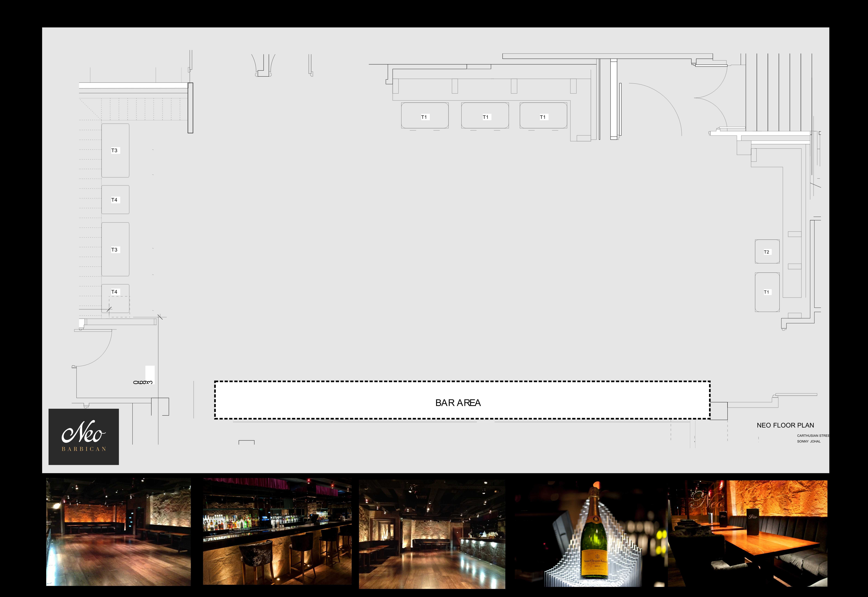Screen dimensions: 868x597
Task: Click the NEO FLOOR PLAN title text
Action: tap(785, 425)
